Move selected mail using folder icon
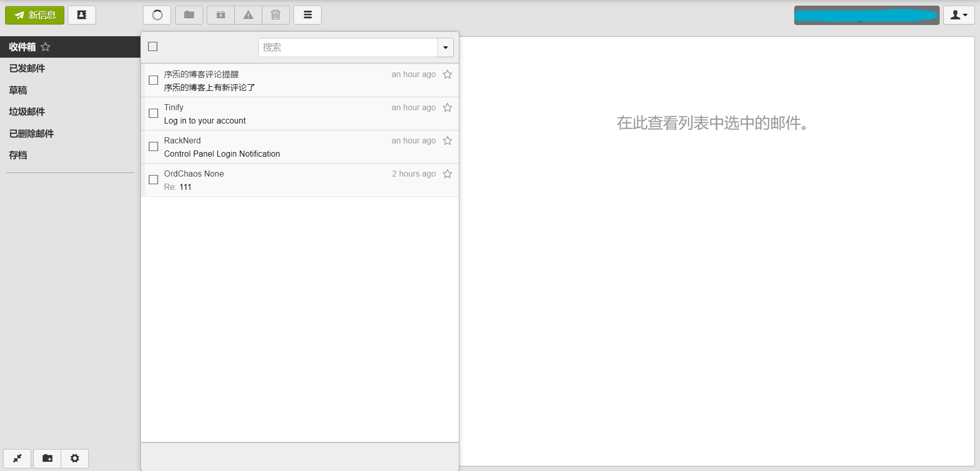 [189, 15]
